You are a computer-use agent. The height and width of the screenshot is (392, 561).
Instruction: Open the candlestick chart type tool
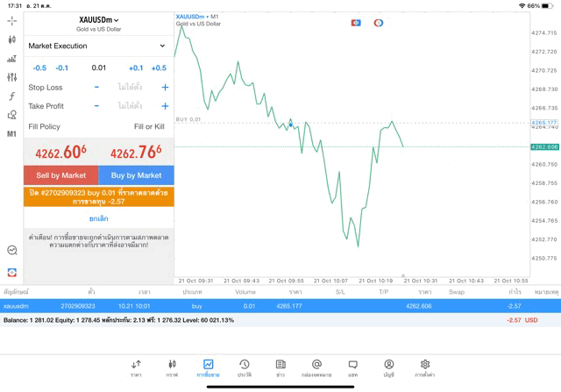(x=11, y=39)
